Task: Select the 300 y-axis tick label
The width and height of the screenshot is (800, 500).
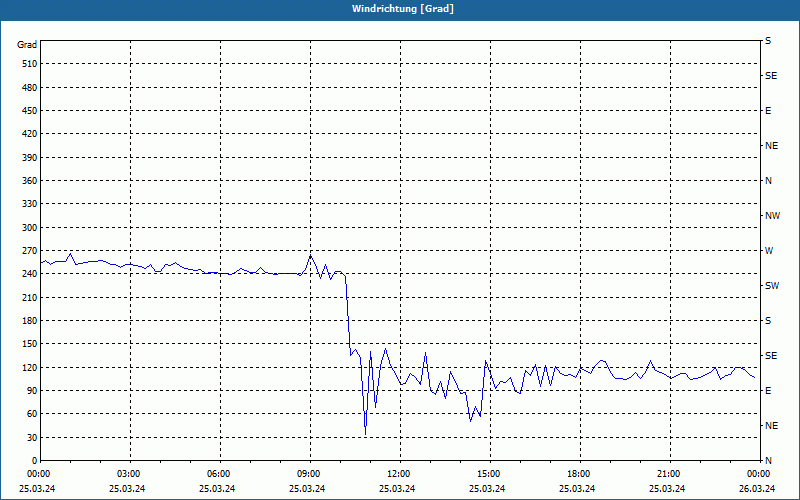Action: [x=30, y=228]
